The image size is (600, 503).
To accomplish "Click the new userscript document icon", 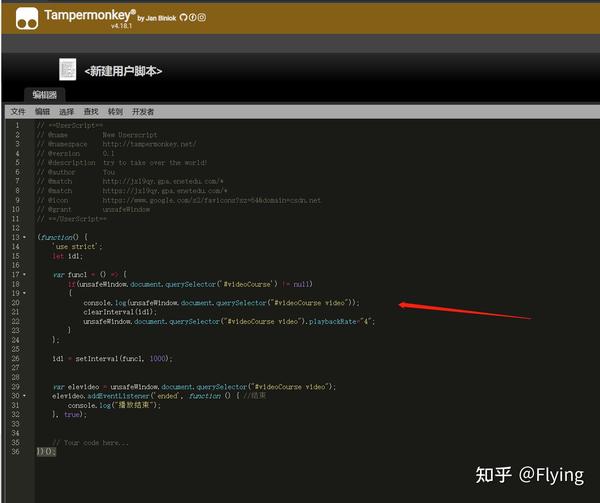I will click(x=68, y=69).
